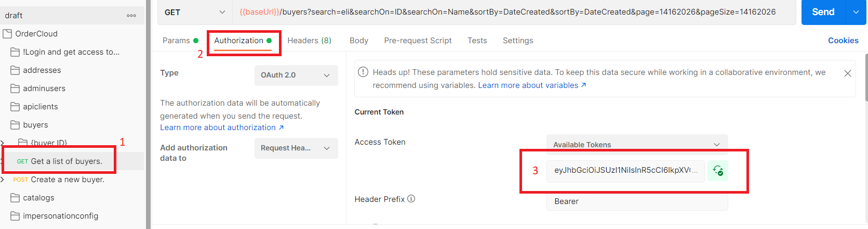Open the catalogs folder
This screenshot has width=868, height=229.
pos(38,198)
